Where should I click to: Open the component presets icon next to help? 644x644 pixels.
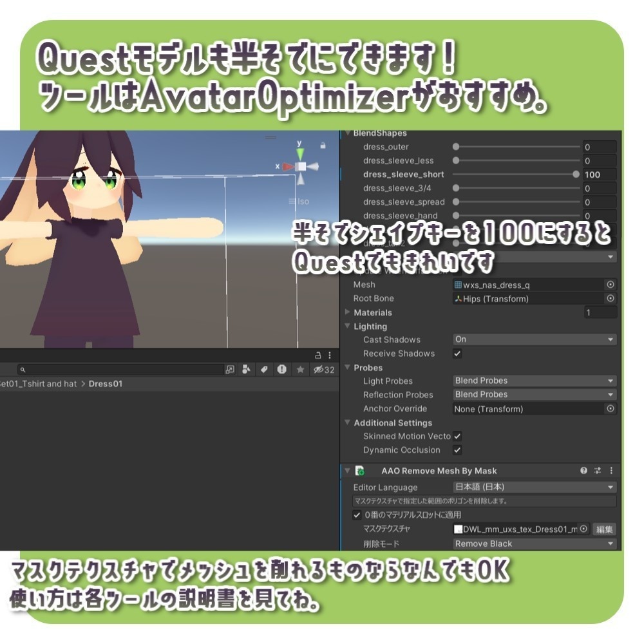point(597,470)
